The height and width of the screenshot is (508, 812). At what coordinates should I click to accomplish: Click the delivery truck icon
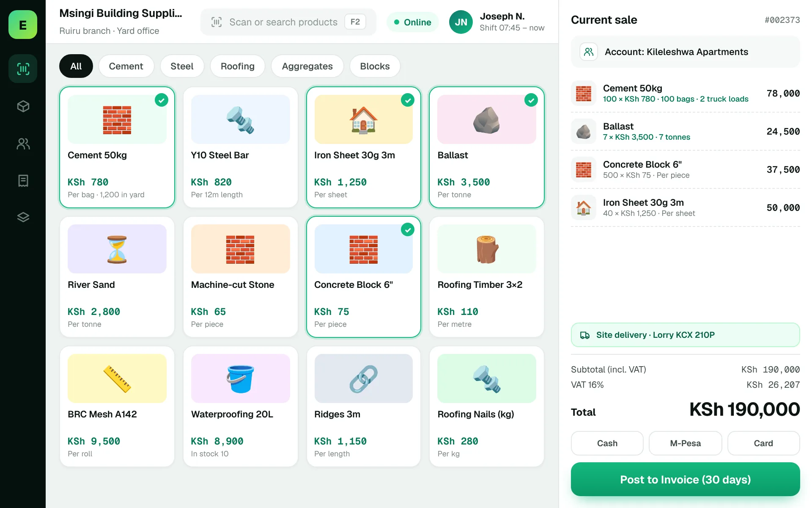pos(585,335)
